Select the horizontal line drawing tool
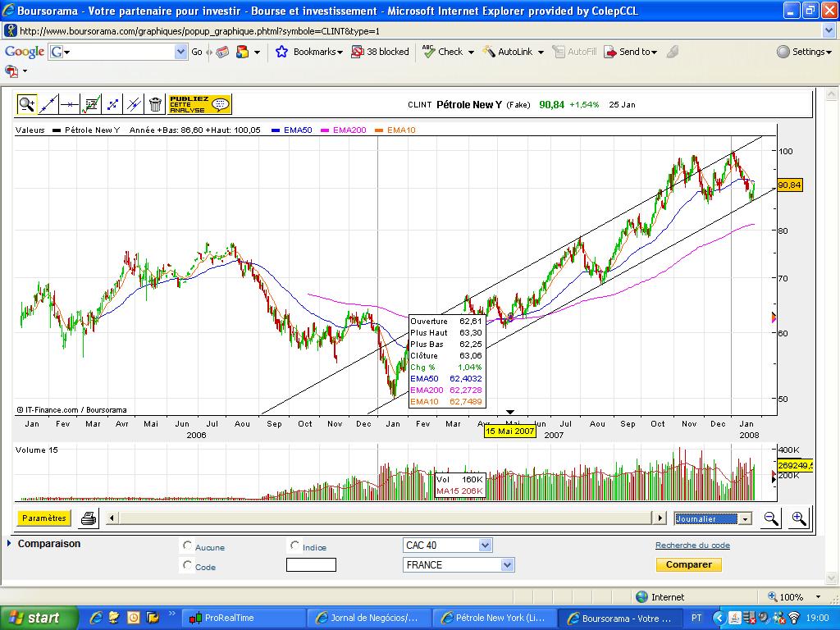 [x=70, y=104]
